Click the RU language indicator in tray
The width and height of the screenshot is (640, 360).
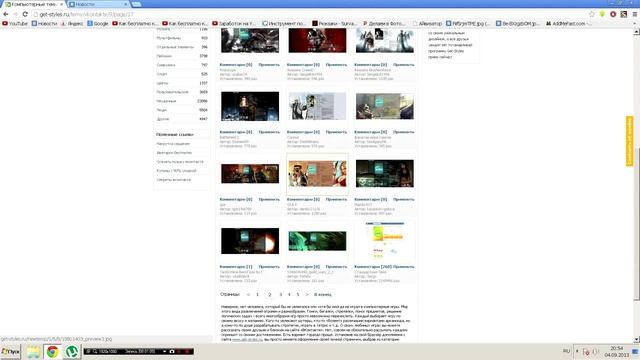pyautogui.click(x=566, y=351)
